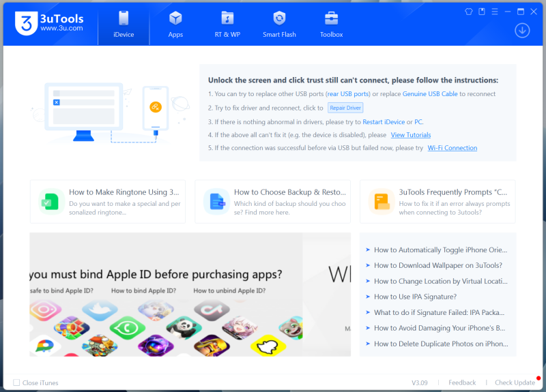546x392 pixels.
Task: Open How to Choose Backup & Restore card
Action: pos(272,202)
